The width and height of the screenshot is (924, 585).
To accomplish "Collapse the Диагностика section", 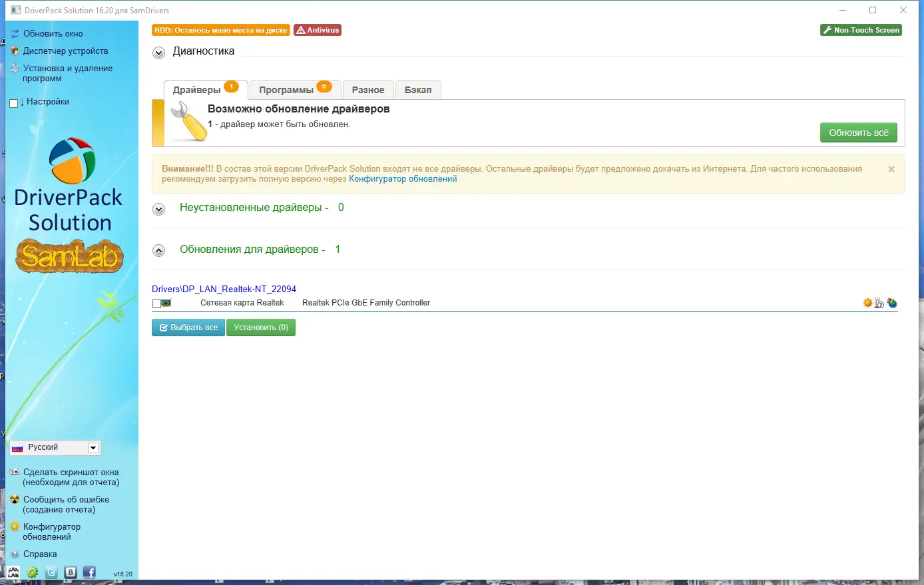I will pyautogui.click(x=158, y=53).
